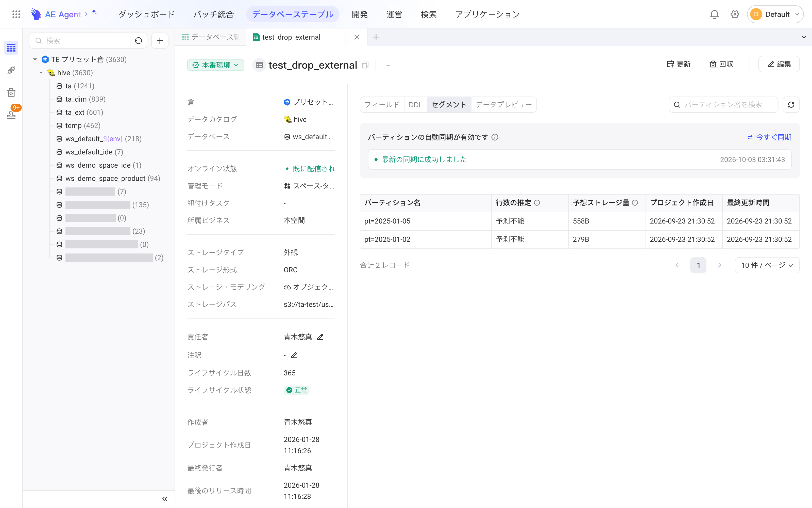Collapse the TE プリセット倉 tree node
The width and height of the screenshot is (812, 508).
click(x=35, y=59)
